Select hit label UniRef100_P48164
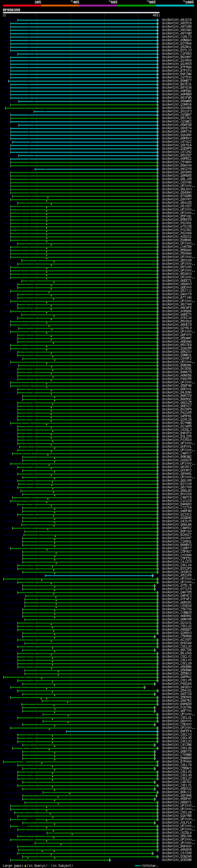This screenshot has width=197, height=868. pos(176,684)
